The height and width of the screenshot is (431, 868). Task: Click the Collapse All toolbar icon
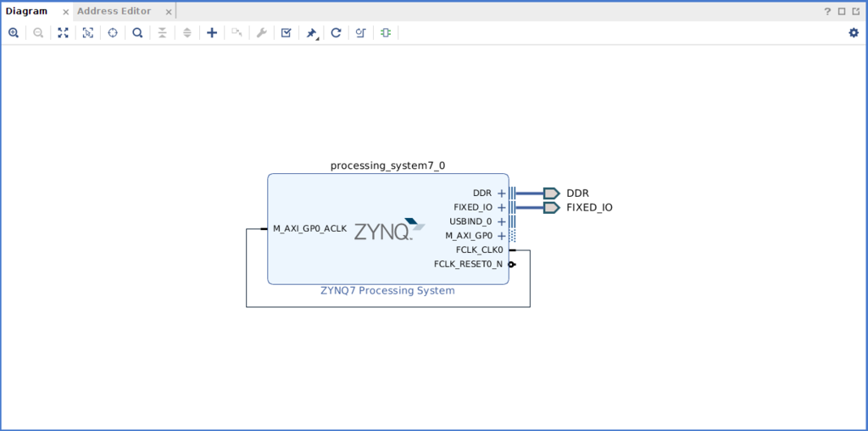pos(162,33)
